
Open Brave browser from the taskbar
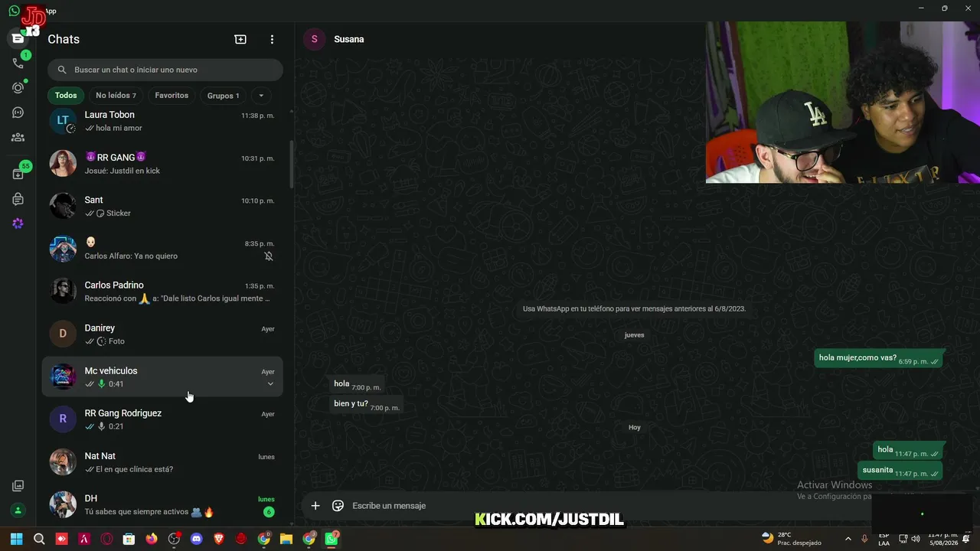[219, 539]
